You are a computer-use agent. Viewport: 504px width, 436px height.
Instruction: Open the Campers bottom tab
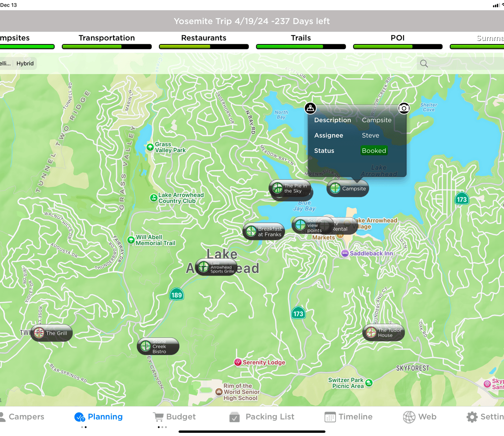tap(22, 417)
